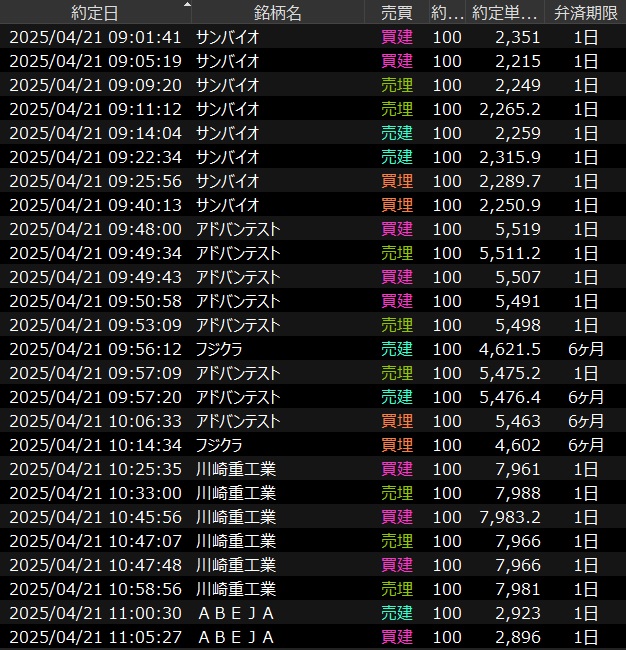This screenshot has height=650, width=626.
Task: Toggle the sort arrow on 約定日 header
Action: click(187, 5)
